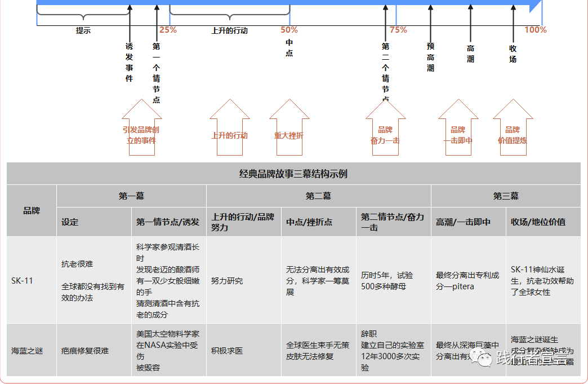Click the 品牌价值提炼 arrow shape
This screenshot has width=588, height=384.
click(513, 127)
